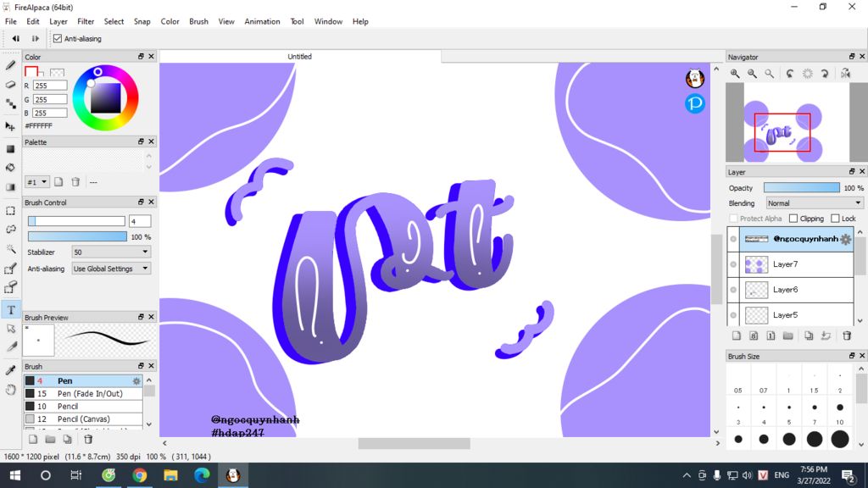The width and height of the screenshot is (868, 488).
Task: Flip the view in Navigator
Action: (845, 74)
